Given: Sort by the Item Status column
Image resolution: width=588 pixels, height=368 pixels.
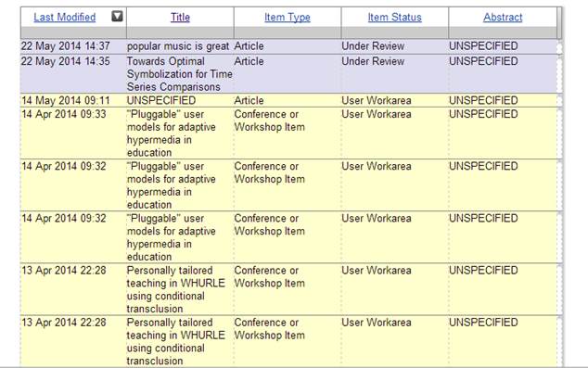Looking at the screenshot, I should 394,18.
